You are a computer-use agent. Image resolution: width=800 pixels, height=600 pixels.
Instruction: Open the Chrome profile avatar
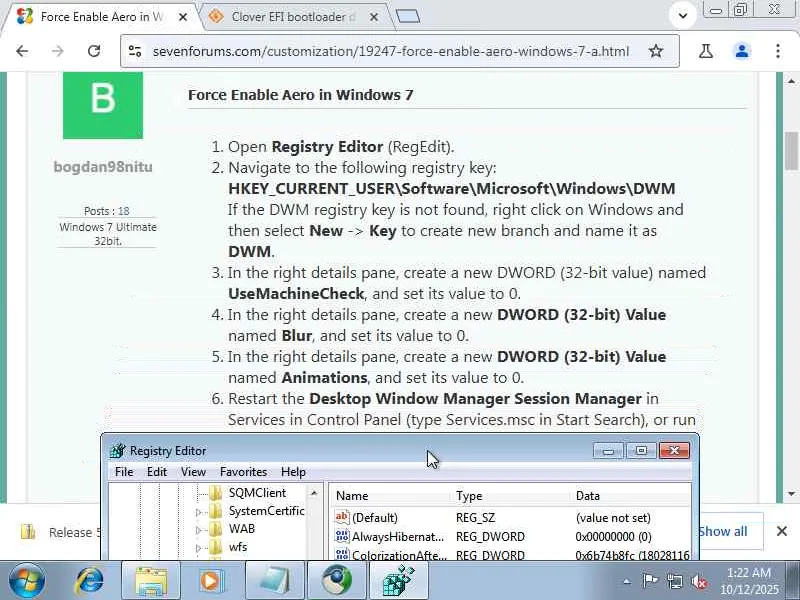click(742, 51)
